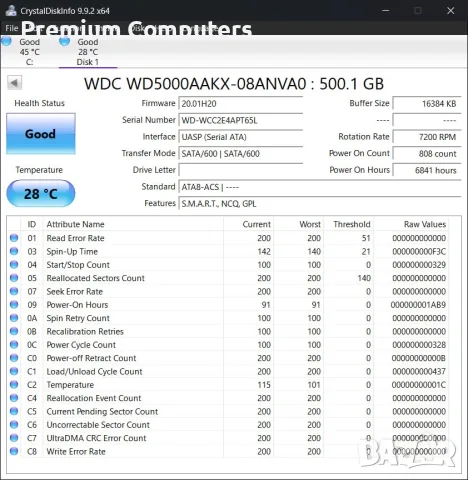
Task: Click the Rotation Rate value 7200 RPM
Action: [x=427, y=137]
